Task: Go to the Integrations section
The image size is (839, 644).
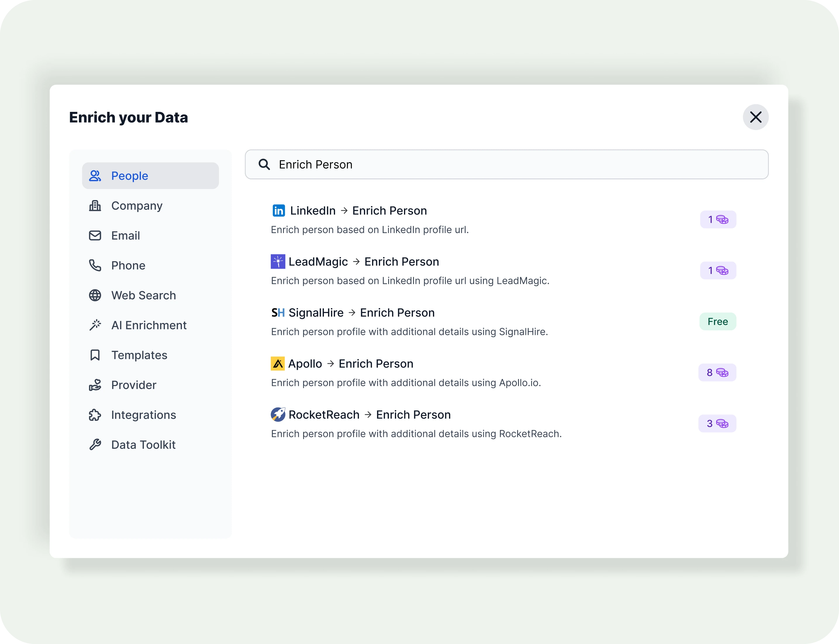Action: [144, 415]
